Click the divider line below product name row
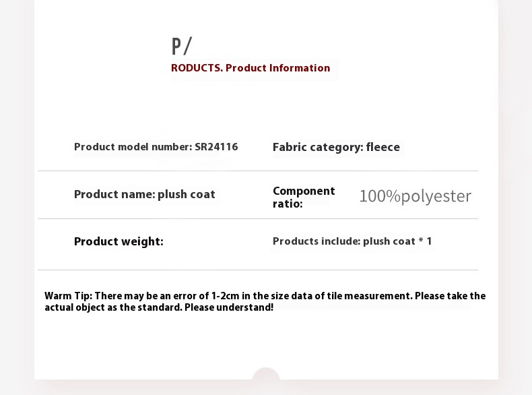532x395 pixels. pyautogui.click(x=258, y=218)
